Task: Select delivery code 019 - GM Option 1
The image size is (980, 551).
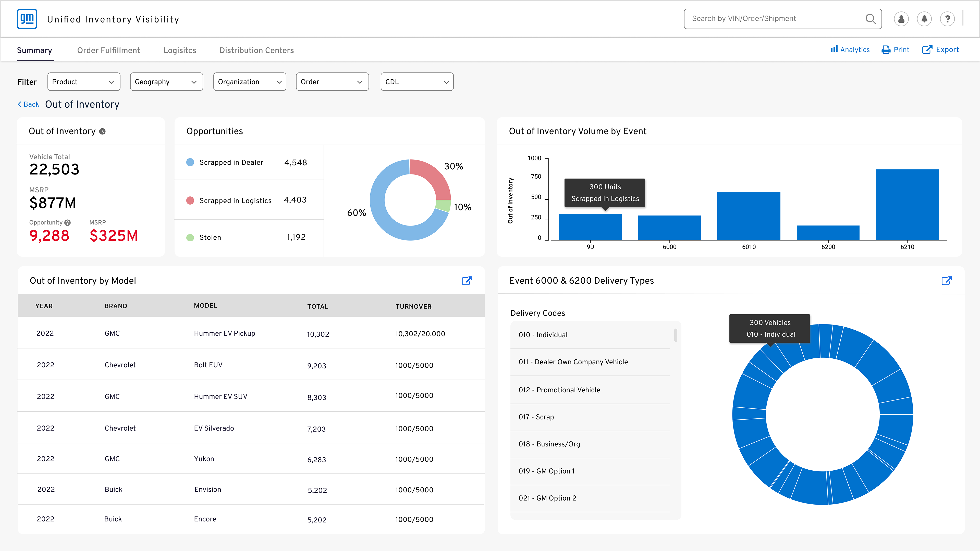Action: (590, 471)
